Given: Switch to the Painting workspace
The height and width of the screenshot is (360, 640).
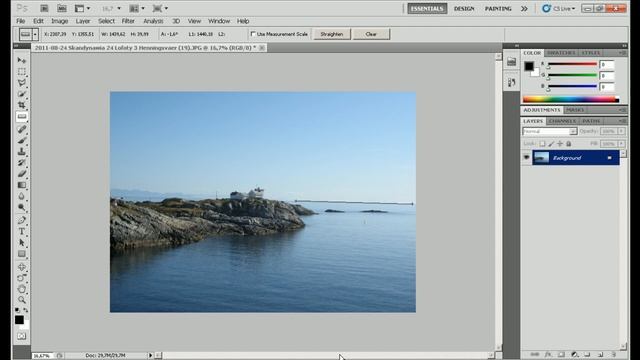Looking at the screenshot, I should tap(498, 9).
